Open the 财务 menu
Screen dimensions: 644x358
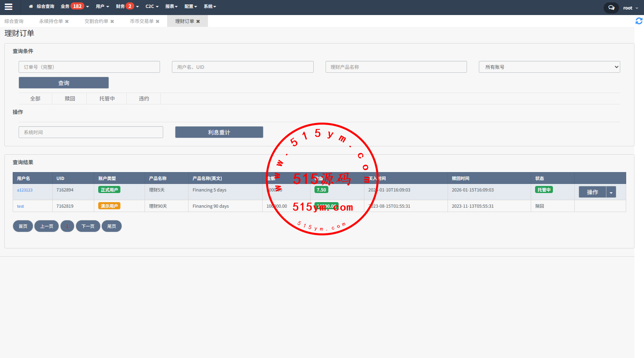(127, 6)
